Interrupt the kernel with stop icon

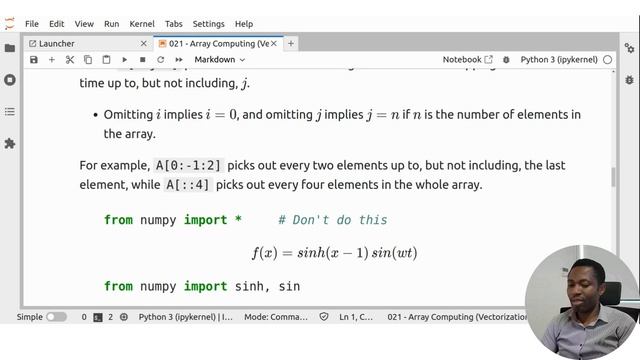[142, 60]
